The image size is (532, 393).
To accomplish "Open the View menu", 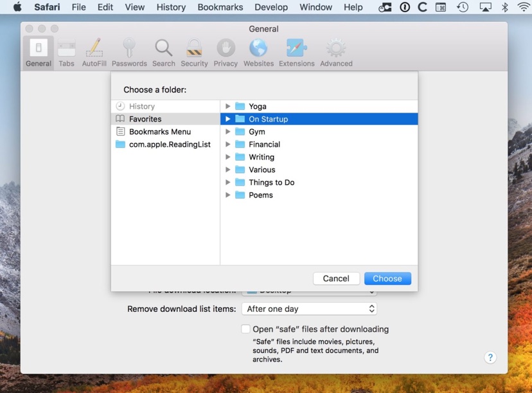I will (x=134, y=7).
